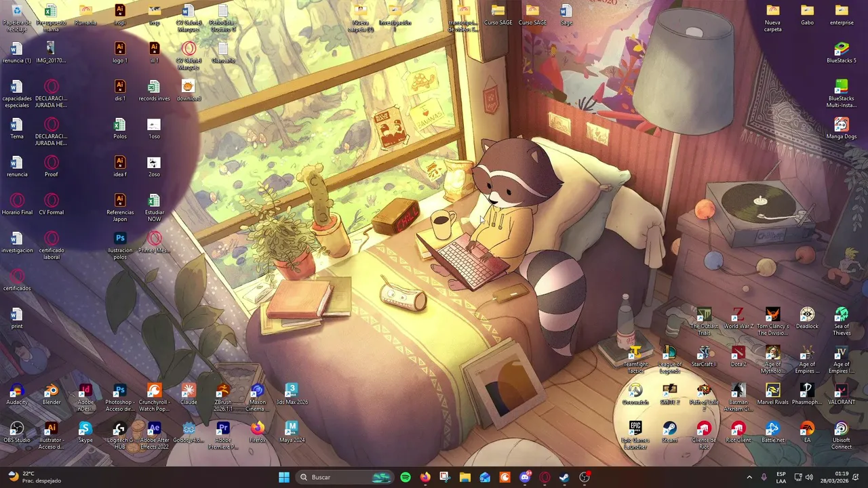The width and height of the screenshot is (868, 488).
Task: Select the Skype desktop icon
Action: pos(85,432)
